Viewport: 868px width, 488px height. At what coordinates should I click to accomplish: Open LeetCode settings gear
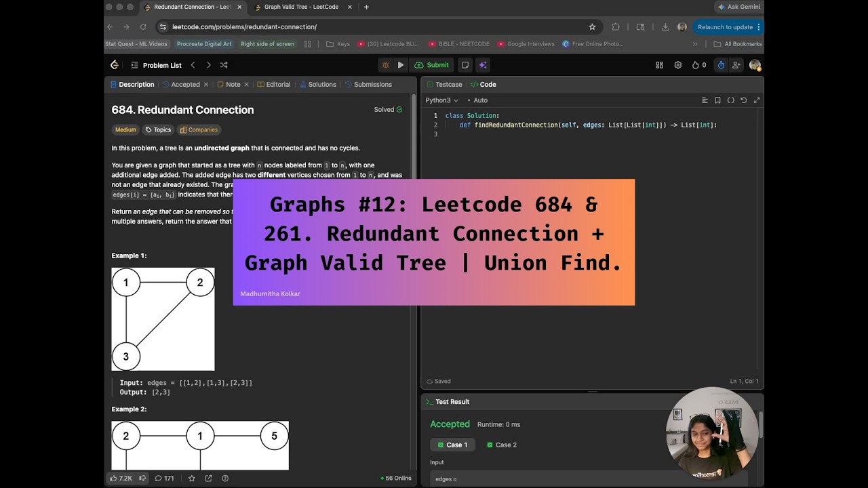[677, 65]
